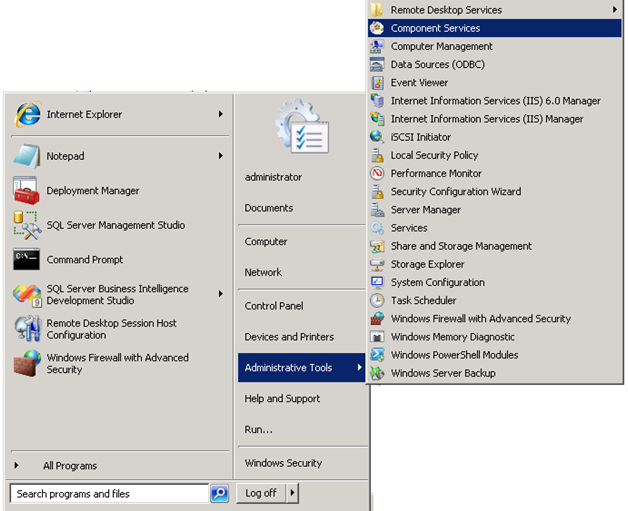Click the Internet Explorer icon
Viewport: 628px width, 511px height.
click(x=27, y=114)
